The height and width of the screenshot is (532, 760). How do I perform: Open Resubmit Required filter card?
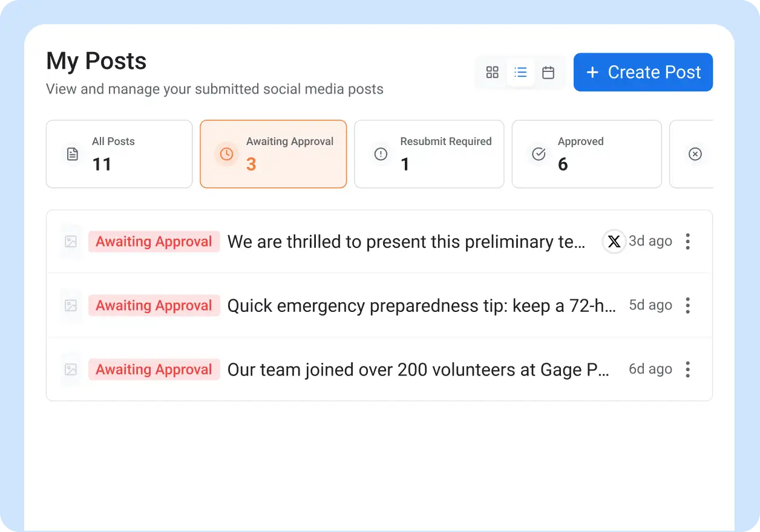point(428,154)
